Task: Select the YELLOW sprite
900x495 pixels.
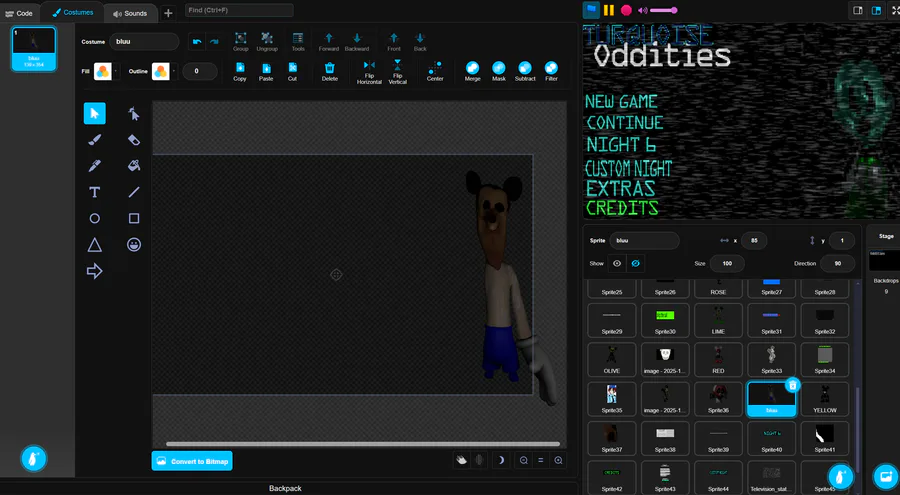Action: pyautogui.click(x=825, y=399)
